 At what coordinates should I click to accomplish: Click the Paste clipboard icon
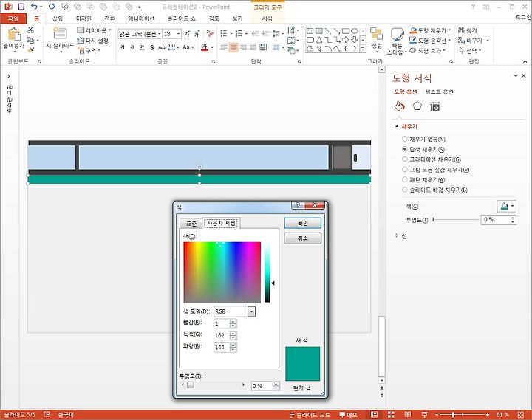[13, 34]
